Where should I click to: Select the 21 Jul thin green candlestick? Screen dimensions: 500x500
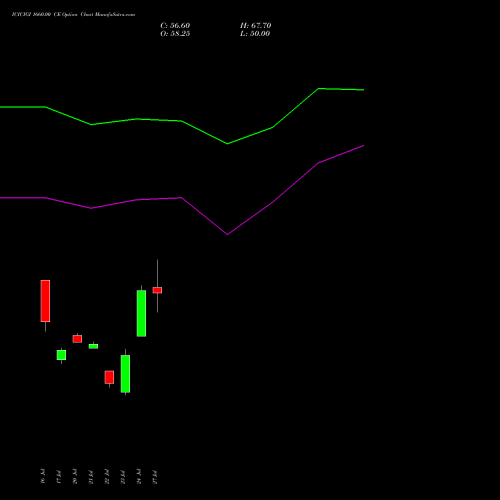pyautogui.click(x=93, y=346)
